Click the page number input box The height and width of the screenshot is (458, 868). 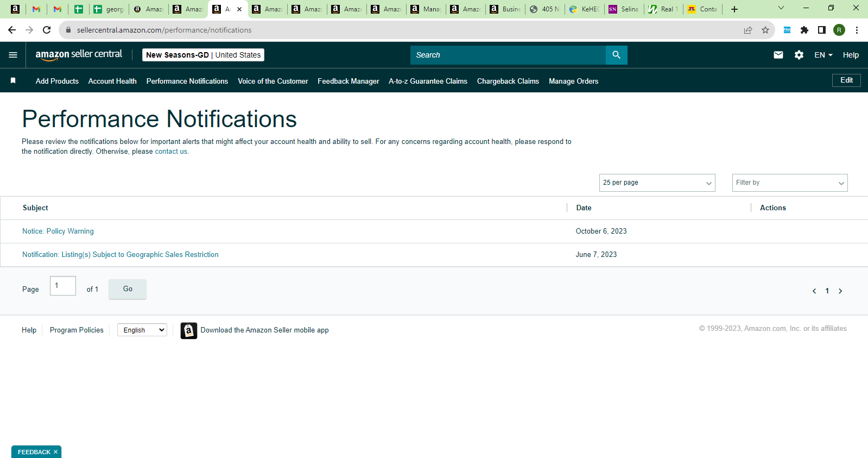[x=63, y=286]
